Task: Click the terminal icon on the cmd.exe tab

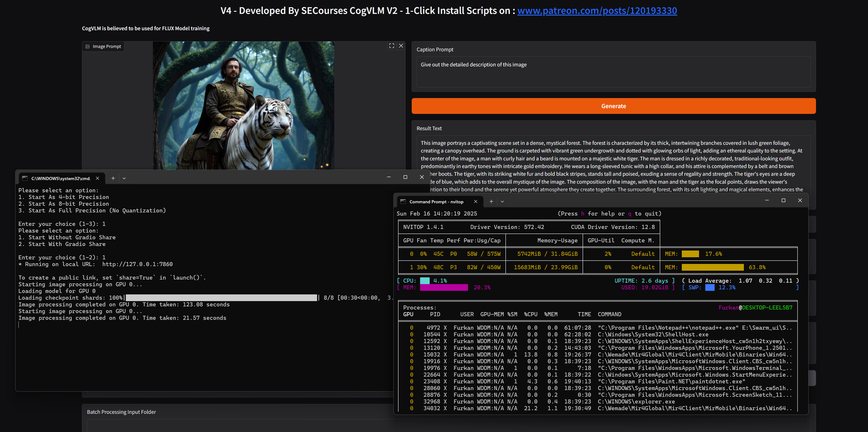Action: 25,178
